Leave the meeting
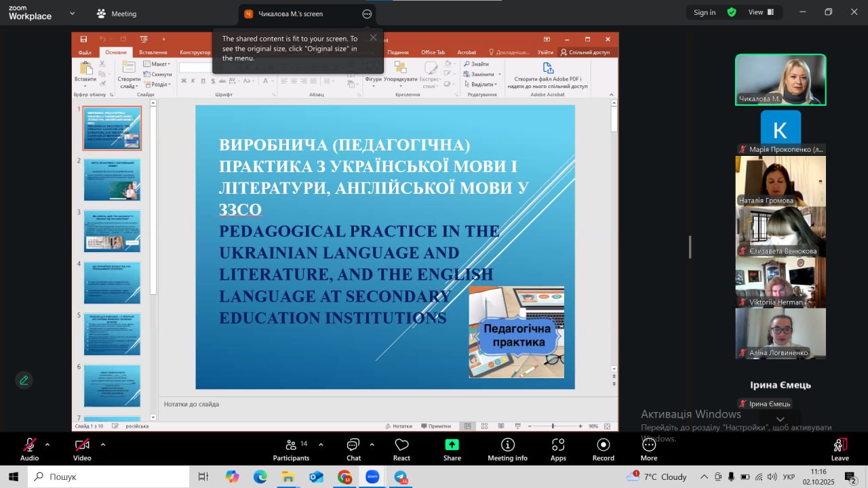Screen dimensions: 868x488 click(x=840, y=449)
